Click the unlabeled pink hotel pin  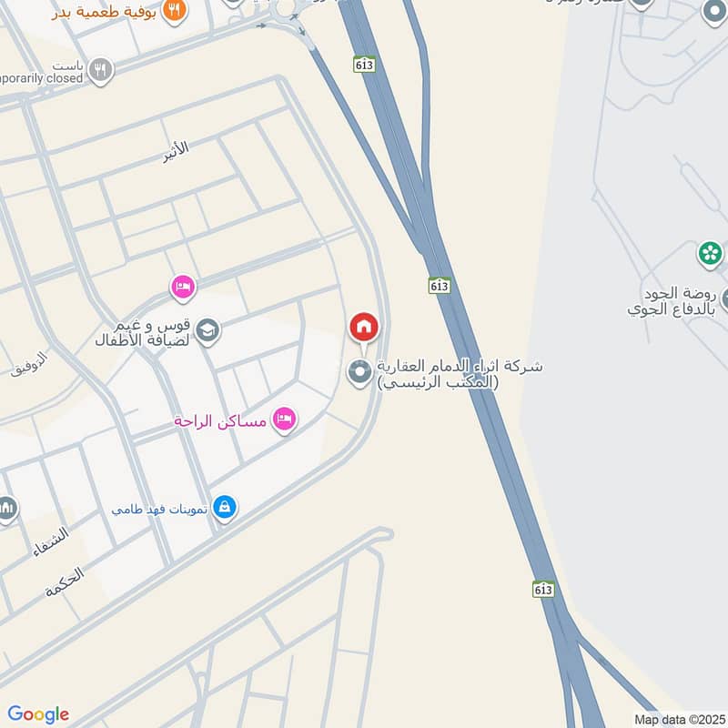click(183, 288)
